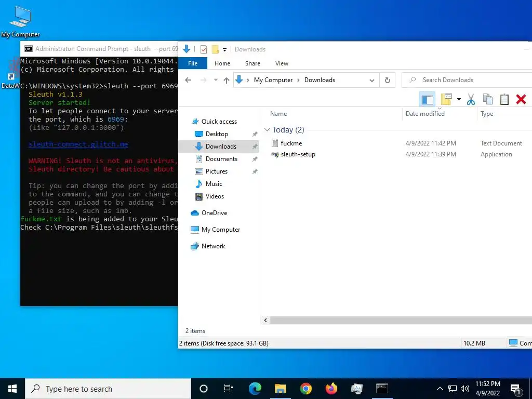Viewport: 532px width, 399px height.
Task: Sort by the Name column header
Action: (278, 114)
